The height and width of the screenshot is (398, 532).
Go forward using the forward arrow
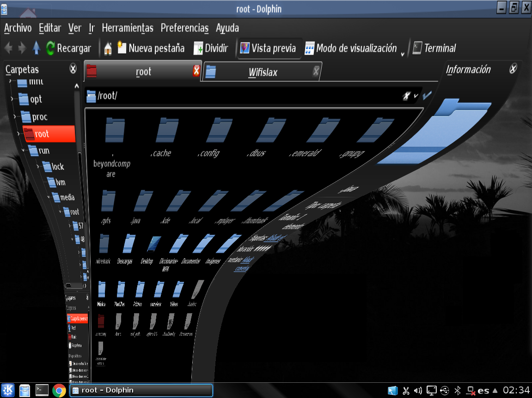click(x=22, y=48)
